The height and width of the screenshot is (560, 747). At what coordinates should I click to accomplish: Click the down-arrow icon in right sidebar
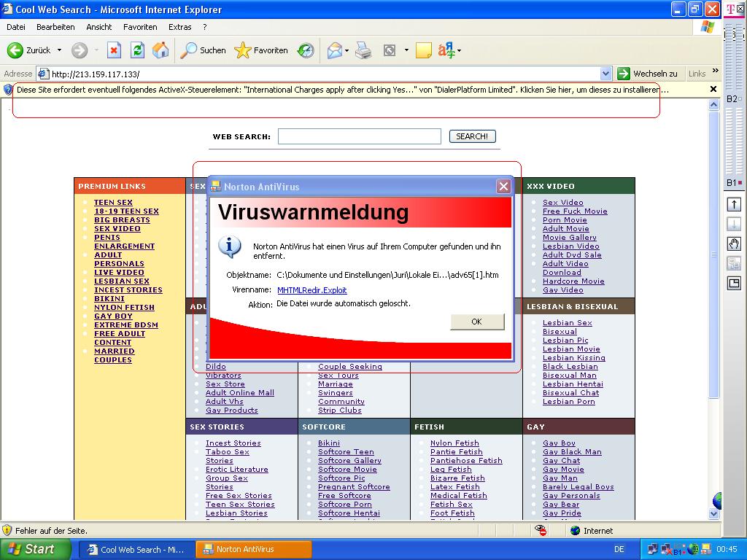[x=734, y=225]
